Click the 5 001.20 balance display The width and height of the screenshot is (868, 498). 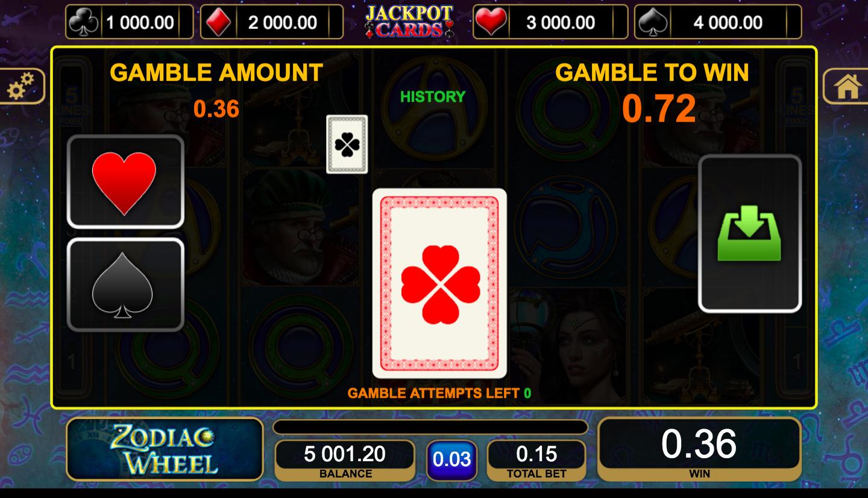(x=345, y=461)
